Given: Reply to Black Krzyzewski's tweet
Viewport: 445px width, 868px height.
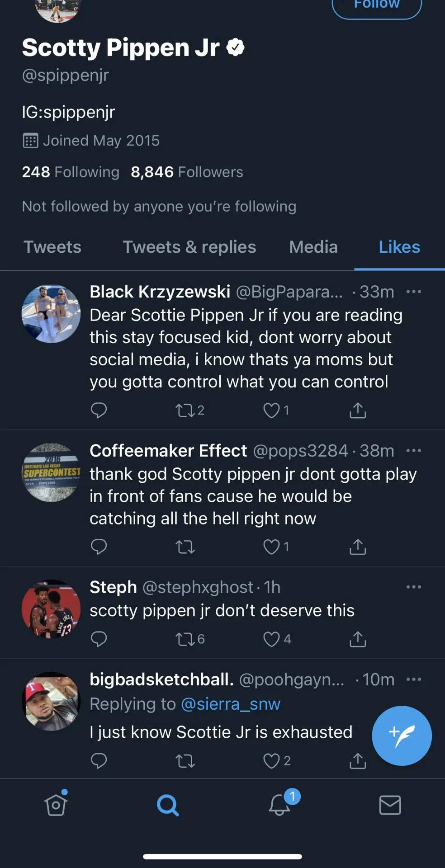Looking at the screenshot, I should (99, 410).
